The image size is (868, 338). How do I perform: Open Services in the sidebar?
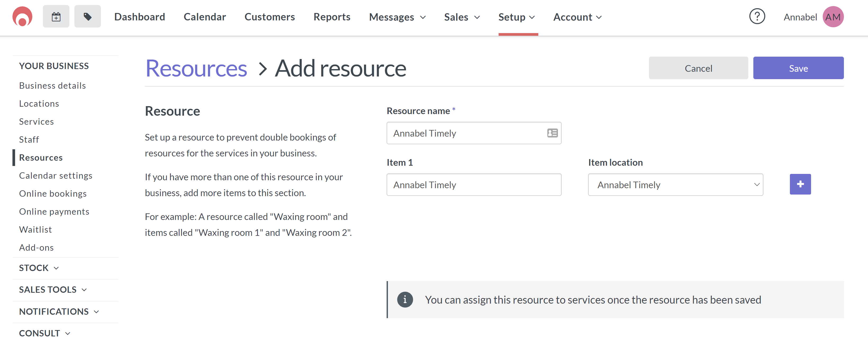tap(36, 121)
